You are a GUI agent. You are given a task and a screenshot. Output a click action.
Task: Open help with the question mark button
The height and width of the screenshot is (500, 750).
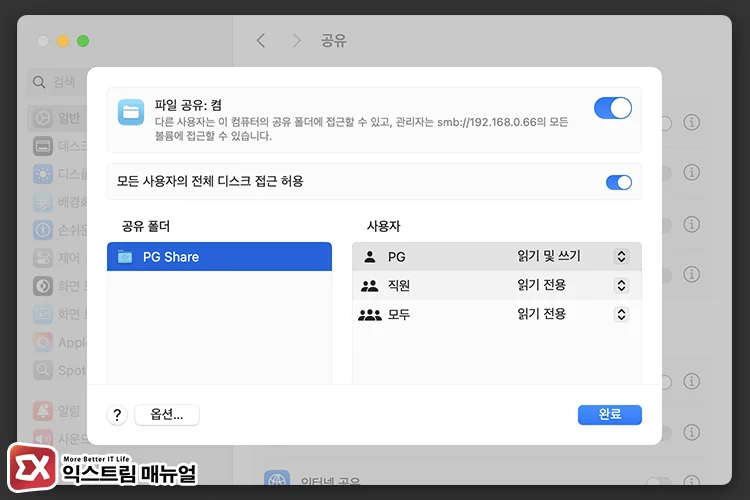tap(117, 415)
